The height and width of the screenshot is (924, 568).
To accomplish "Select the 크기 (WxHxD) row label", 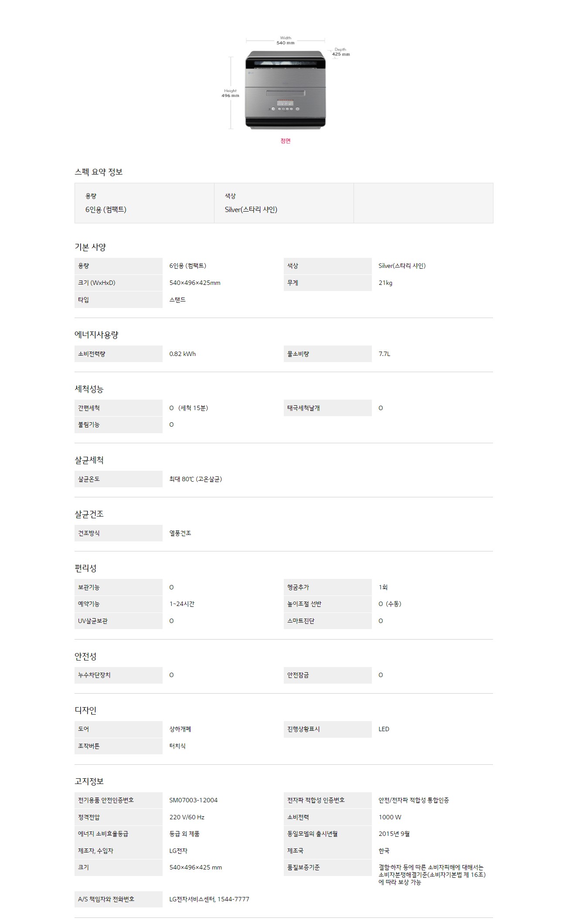I will (119, 283).
